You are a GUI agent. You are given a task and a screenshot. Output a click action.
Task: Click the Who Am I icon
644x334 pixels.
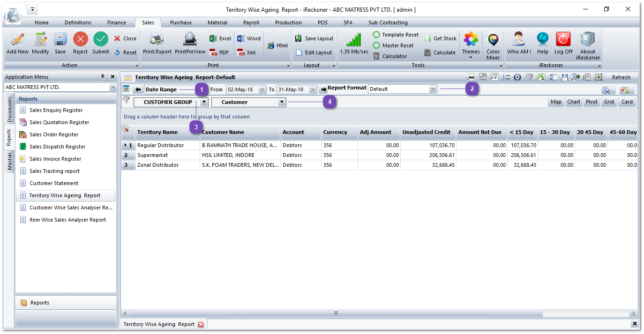(518, 40)
